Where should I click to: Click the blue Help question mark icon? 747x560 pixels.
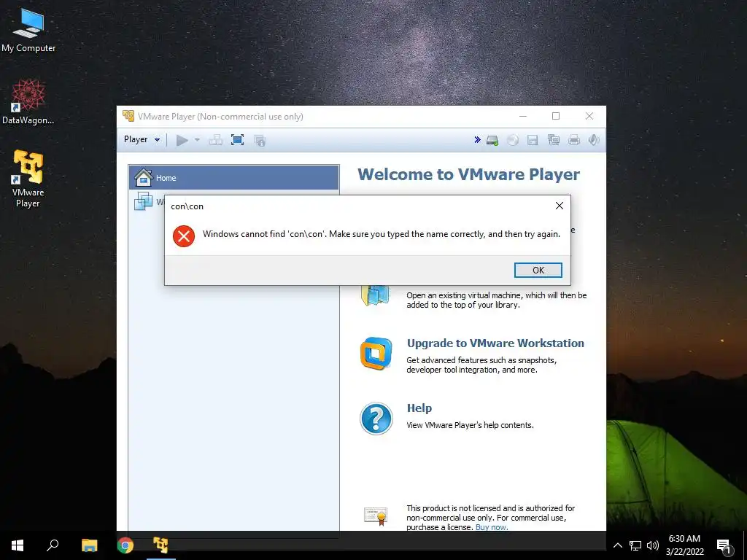[376, 419]
